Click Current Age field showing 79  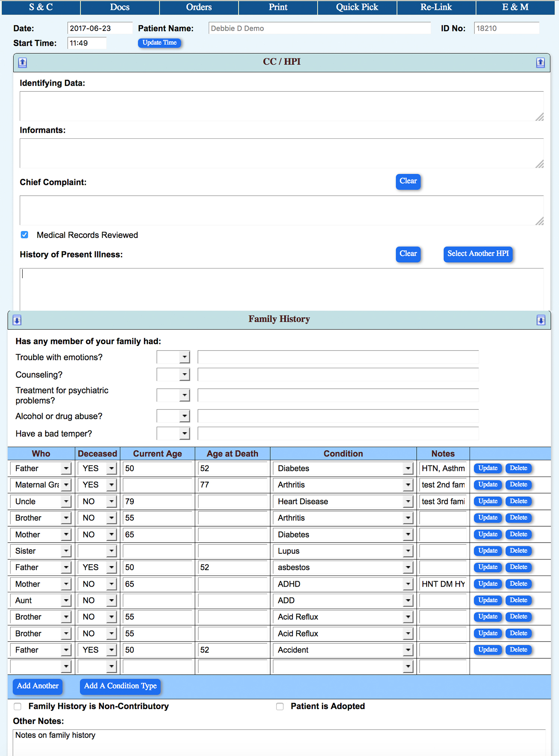pyautogui.click(x=157, y=501)
